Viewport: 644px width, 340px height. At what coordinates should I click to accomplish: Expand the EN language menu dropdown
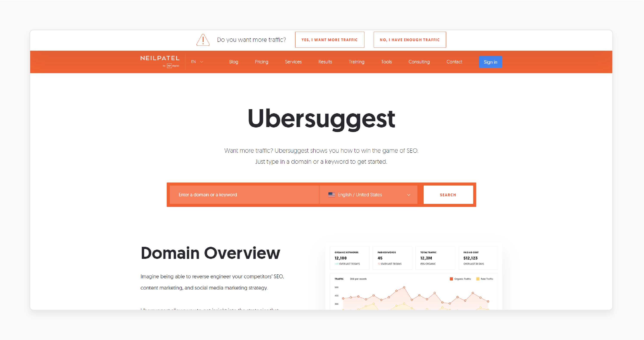(197, 62)
